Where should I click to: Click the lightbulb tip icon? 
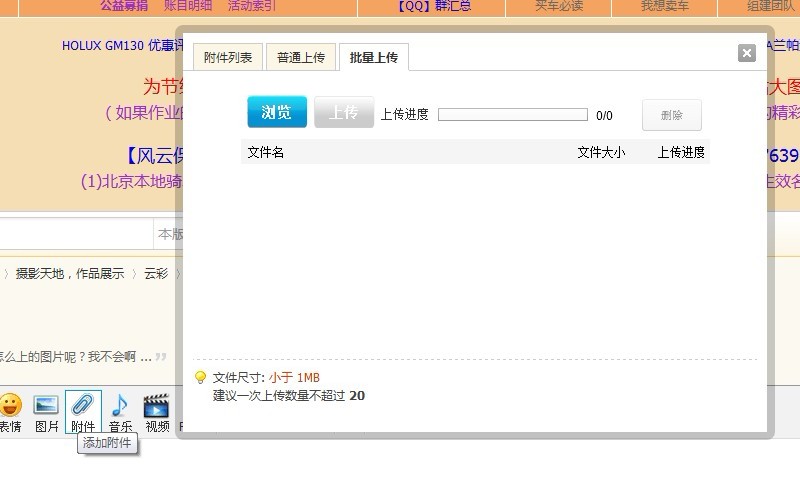201,377
